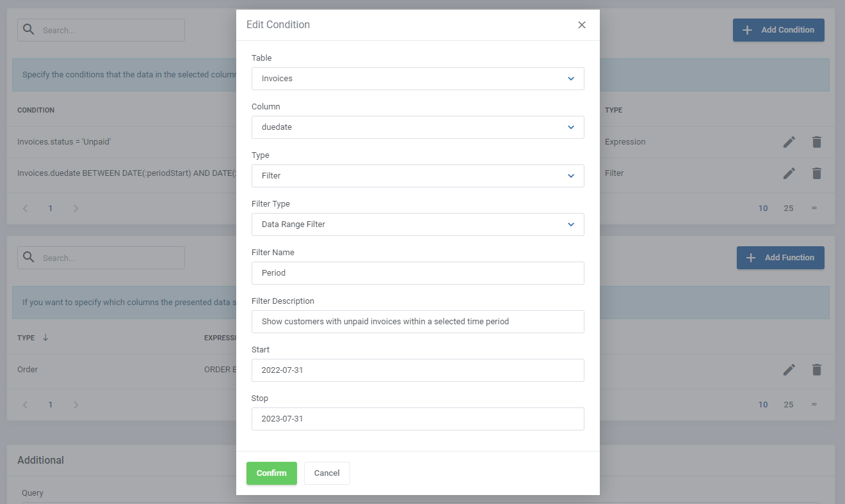This screenshot has height=504, width=845.
Task: Go to next page of conditions
Action: click(76, 208)
